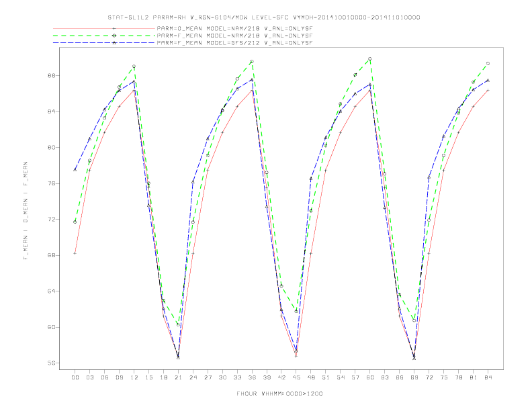Image resolution: width=532 pixels, height=411 pixels.
Task: Click x-axis tick label '45'
Action: [x=296, y=377]
